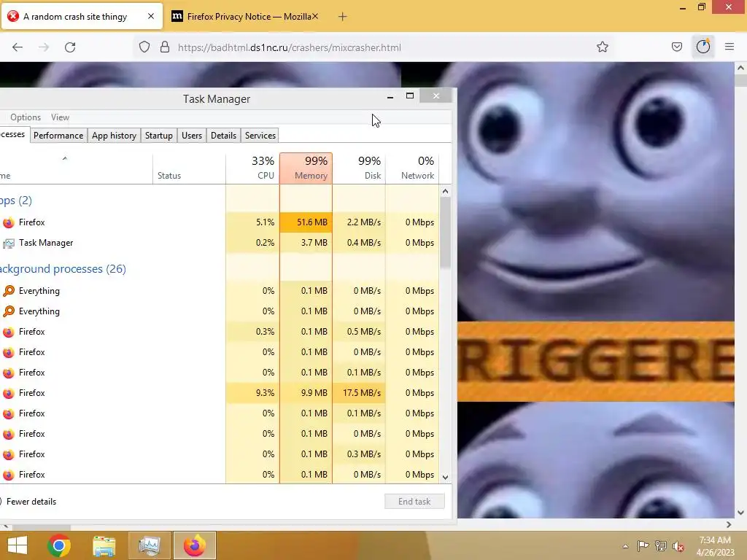This screenshot has width=747, height=560.
Task: Close the Firefox Privacy Notice tab
Action: (315, 16)
